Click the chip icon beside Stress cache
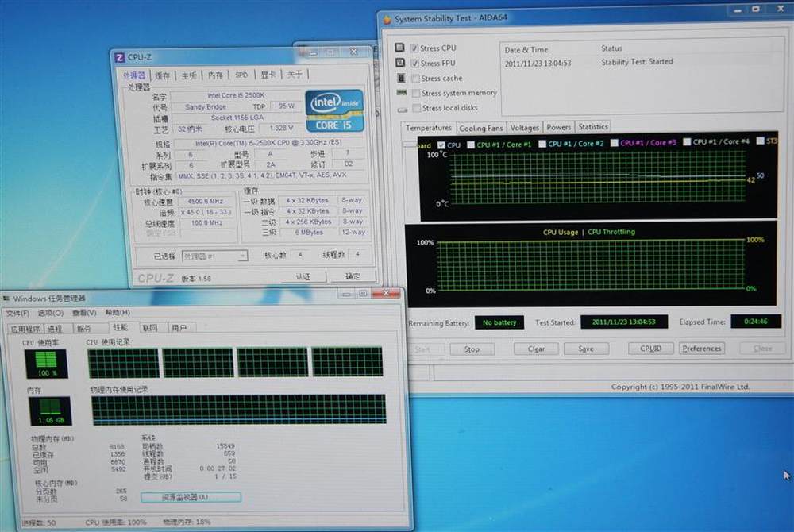 click(401, 78)
